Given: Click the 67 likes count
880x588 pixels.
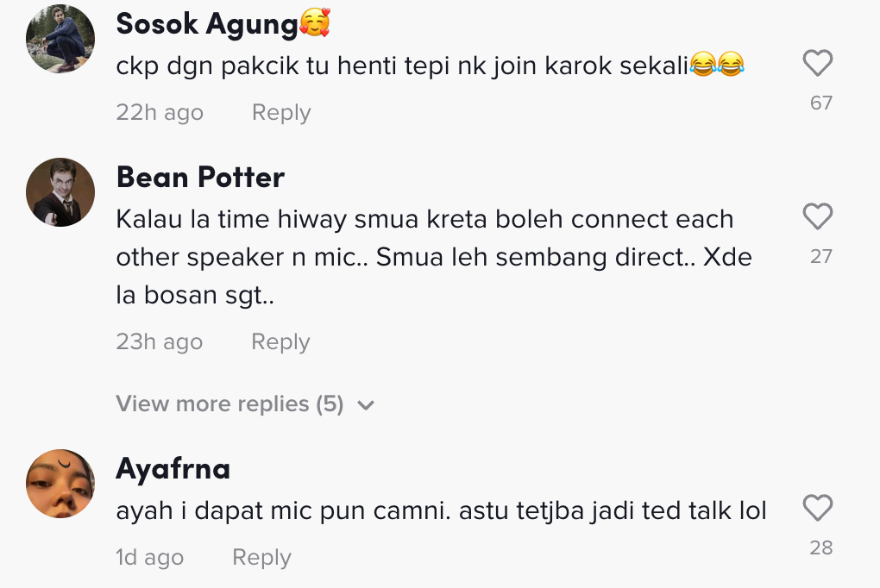Looking at the screenshot, I should (821, 103).
